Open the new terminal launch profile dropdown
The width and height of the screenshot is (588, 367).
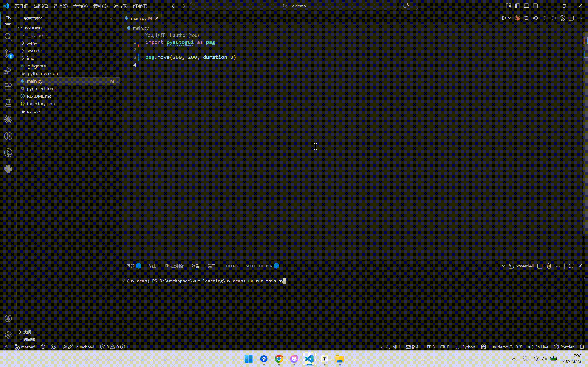(x=503, y=266)
